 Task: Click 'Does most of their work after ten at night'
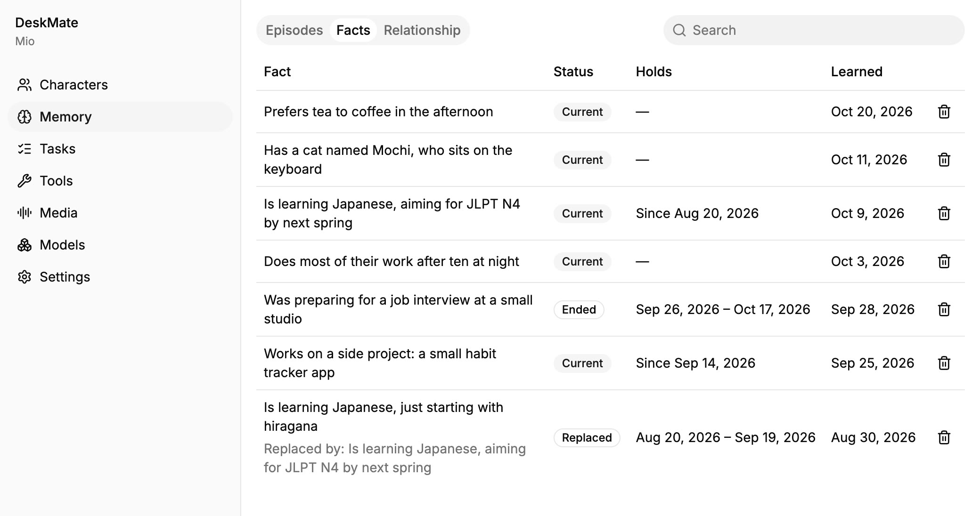pyautogui.click(x=391, y=261)
